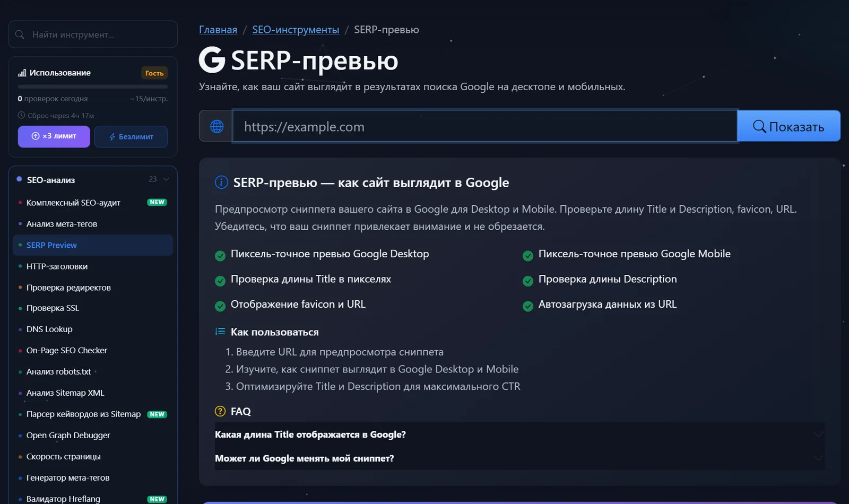This screenshot has width=849, height=504.
Task: Select SERP Preview in sidebar
Action: (x=93, y=245)
